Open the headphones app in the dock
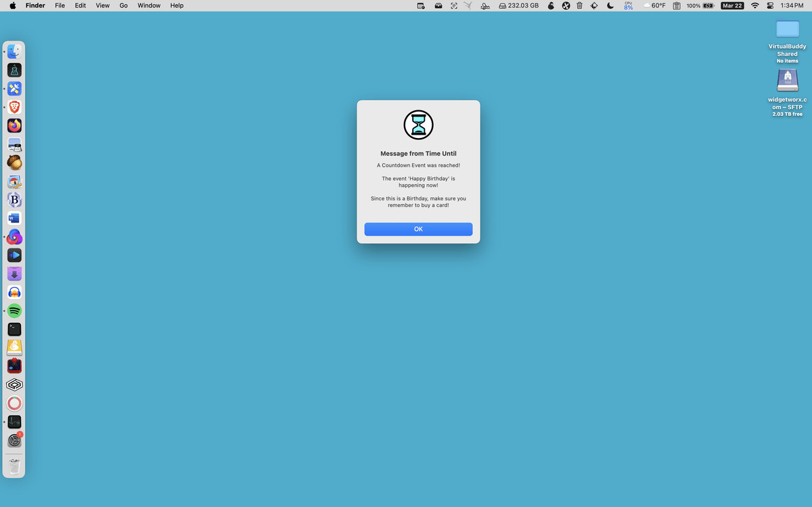812x507 pixels. pyautogui.click(x=14, y=292)
